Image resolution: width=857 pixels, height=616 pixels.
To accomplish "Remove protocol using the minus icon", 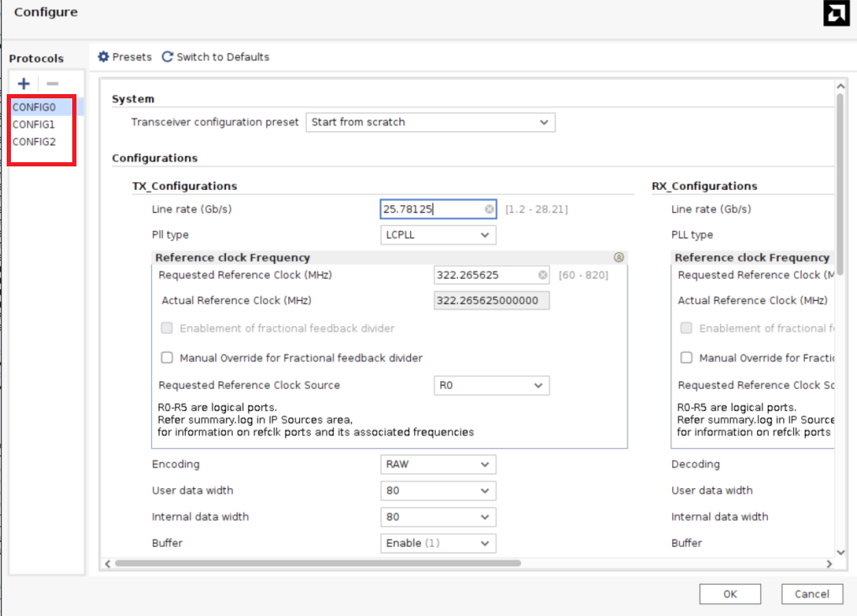I will point(52,83).
